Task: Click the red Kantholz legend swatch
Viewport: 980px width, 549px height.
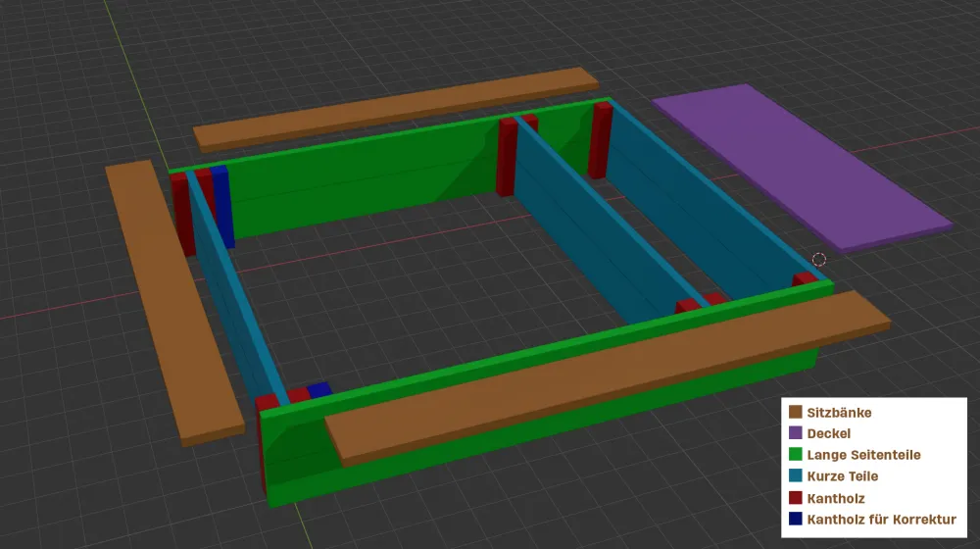Action: coord(795,498)
